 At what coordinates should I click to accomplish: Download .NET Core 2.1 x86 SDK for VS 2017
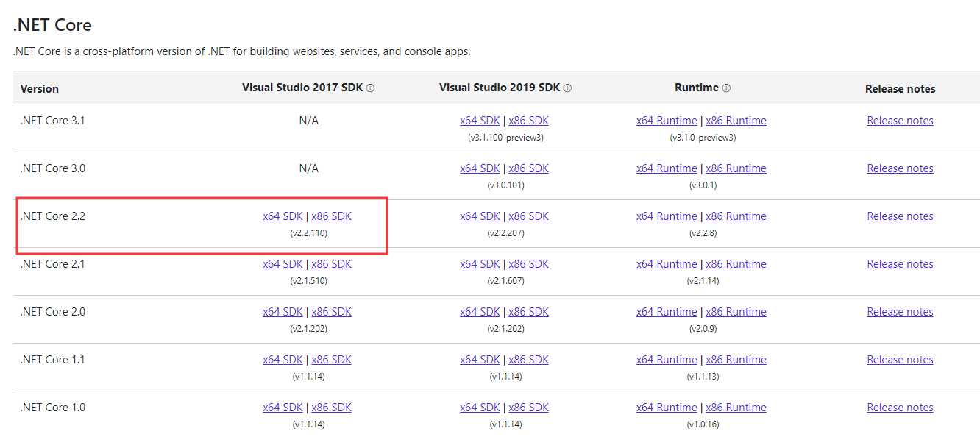(331, 264)
